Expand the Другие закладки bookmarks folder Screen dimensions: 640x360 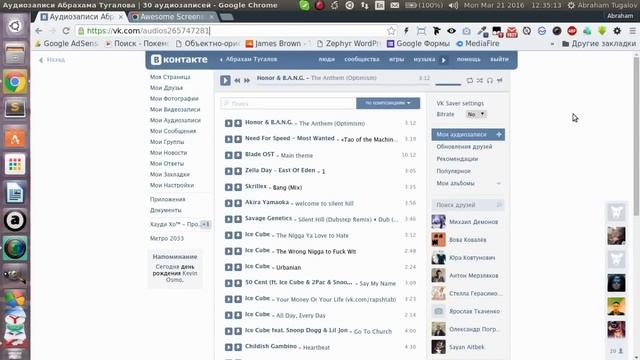(x=599, y=43)
